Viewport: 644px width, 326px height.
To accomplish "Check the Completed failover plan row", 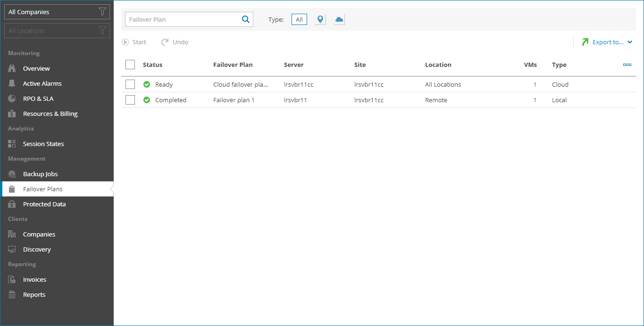I will point(130,100).
